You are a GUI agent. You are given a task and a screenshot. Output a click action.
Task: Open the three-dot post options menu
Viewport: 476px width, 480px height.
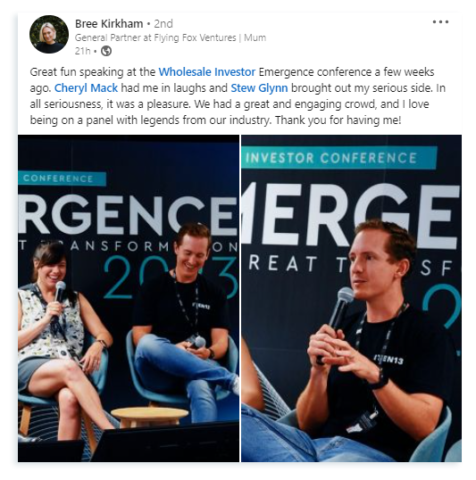click(x=440, y=22)
